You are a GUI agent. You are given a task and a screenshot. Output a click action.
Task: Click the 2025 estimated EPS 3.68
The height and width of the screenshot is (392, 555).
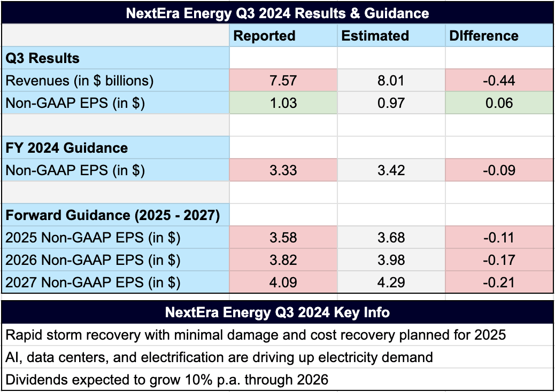[x=391, y=238]
